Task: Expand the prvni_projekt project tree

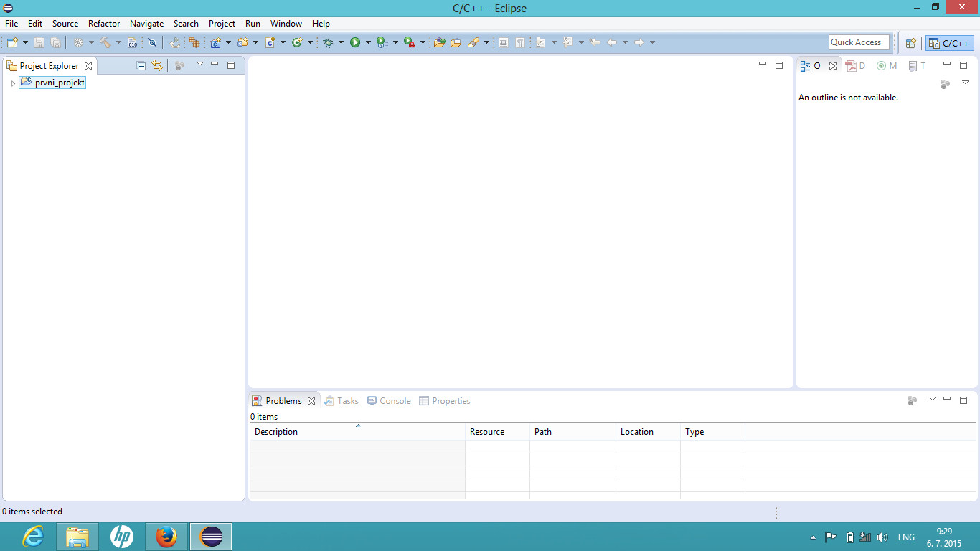Action: pos(13,83)
